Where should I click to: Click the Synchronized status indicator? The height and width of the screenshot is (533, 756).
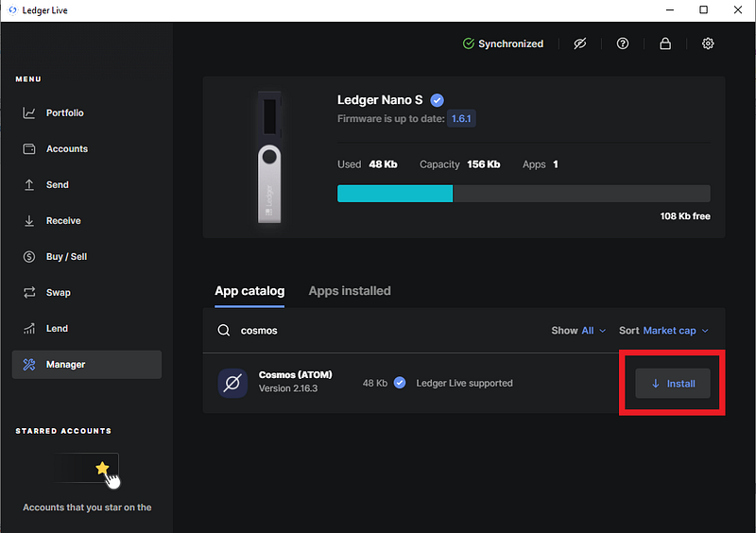pyautogui.click(x=503, y=43)
